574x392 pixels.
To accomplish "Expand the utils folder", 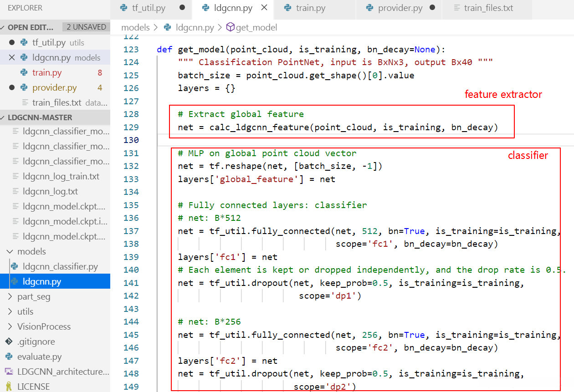I will tap(55, 311).
